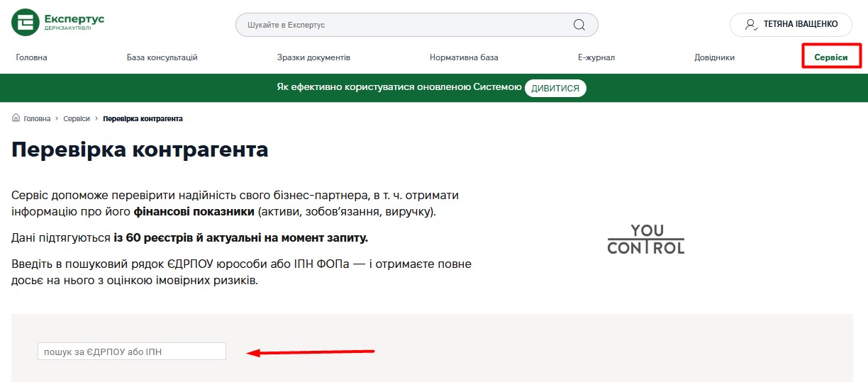This screenshot has height=382, width=868.
Task: Click Як ефективно користуватися banner text
Action: point(399,88)
